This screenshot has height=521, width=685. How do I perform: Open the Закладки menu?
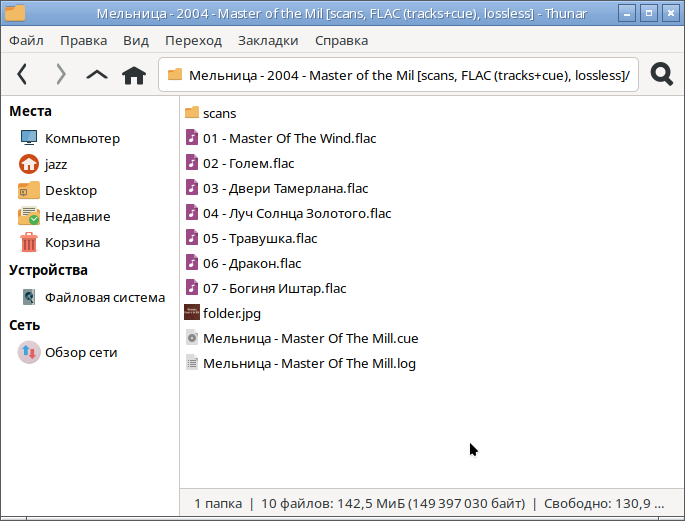pyautogui.click(x=268, y=41)
